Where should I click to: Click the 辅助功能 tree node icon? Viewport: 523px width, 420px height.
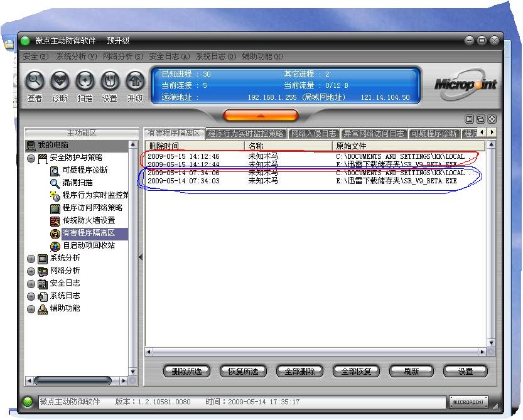[42, 310]
